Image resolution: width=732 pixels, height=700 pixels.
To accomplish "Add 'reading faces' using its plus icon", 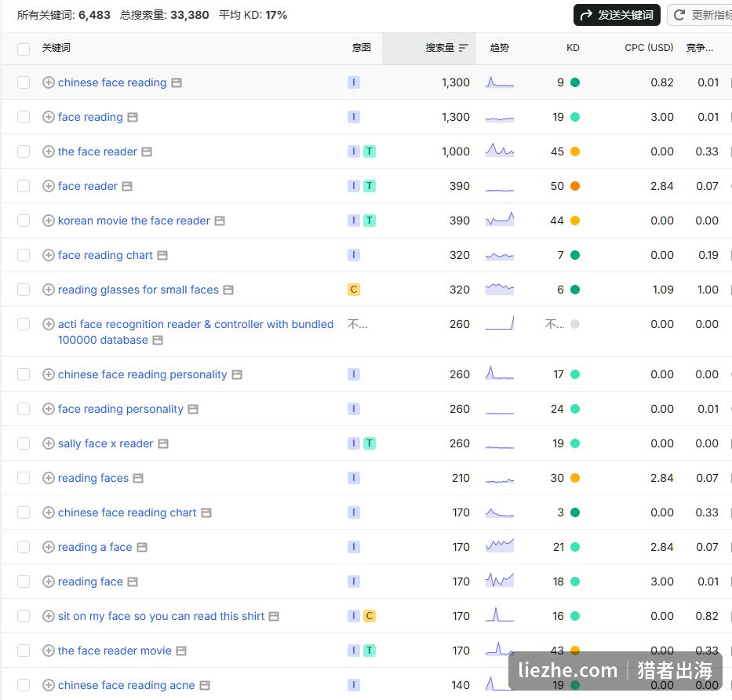I will pyautogui.click(x=48, y=478).
